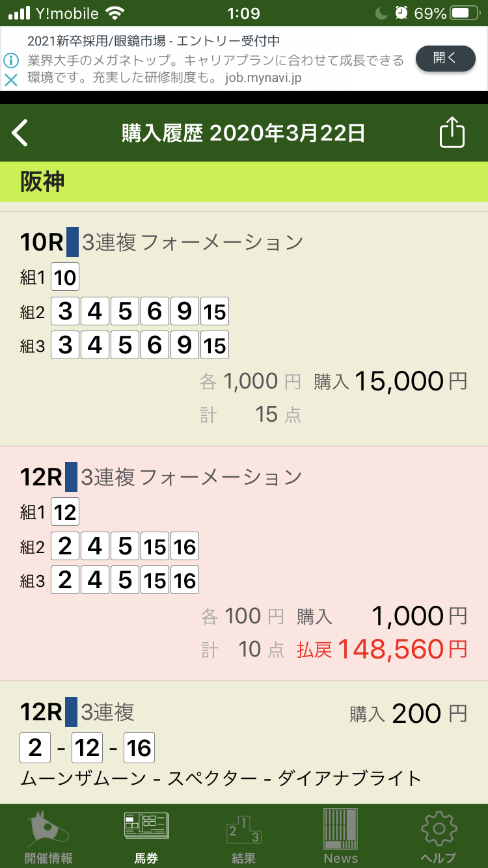Viewport: 488px width, 868px height.
Task: Tap the 購入履歴 2020年3月22日 title
Action: coord(243,133)
